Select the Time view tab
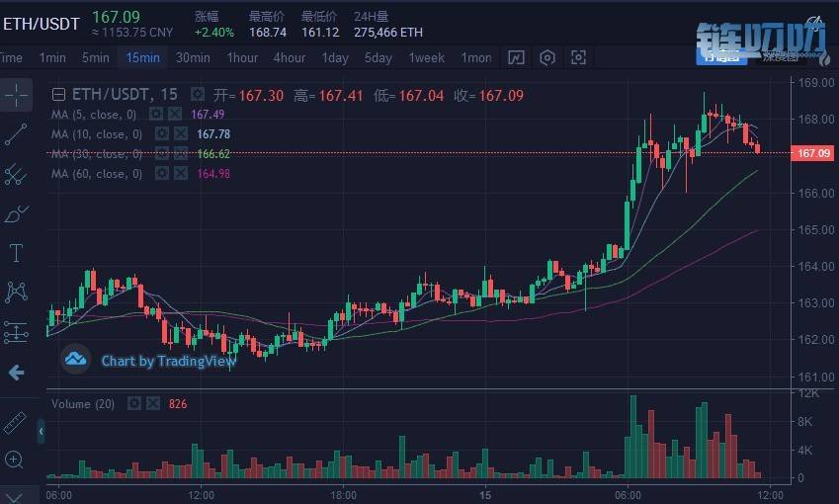The height and width of the screenshot is (504, 839). click(x=11, y=57)
